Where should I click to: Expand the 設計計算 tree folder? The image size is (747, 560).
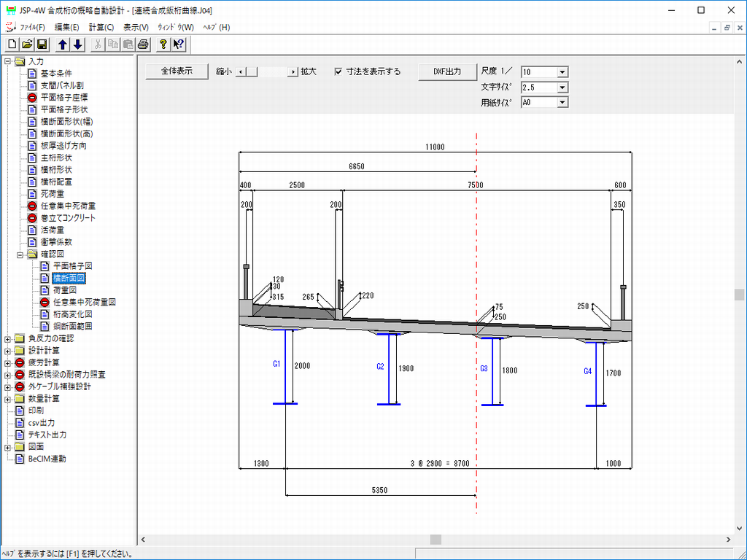click(8, 350)
